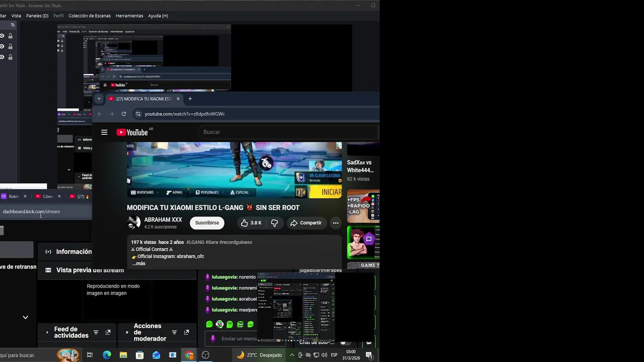
Task: Pop out the Acciones de moderador panel
Action: tap(186, 332)
